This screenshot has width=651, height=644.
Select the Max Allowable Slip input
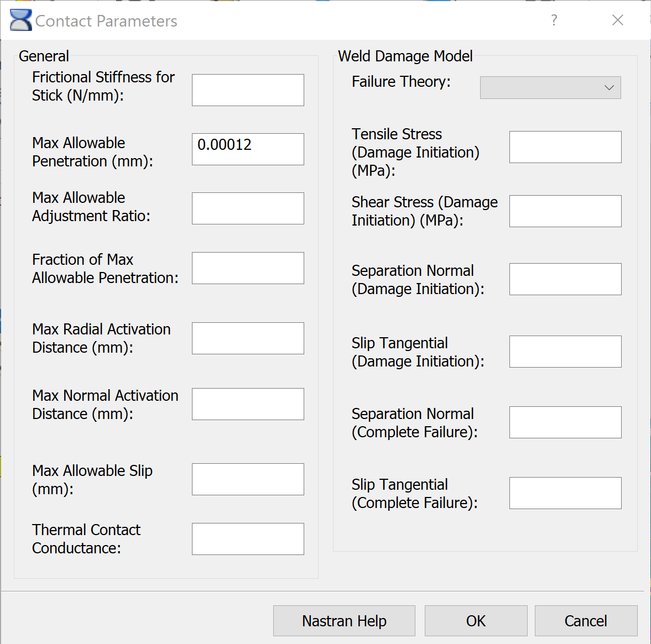[x=248, y=479]
